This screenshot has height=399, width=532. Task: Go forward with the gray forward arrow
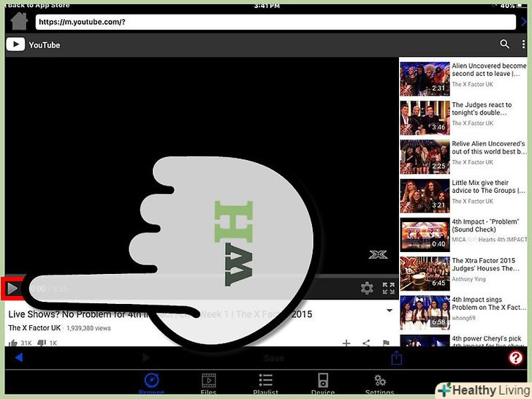pyautogui.click(x=145, y=357)
